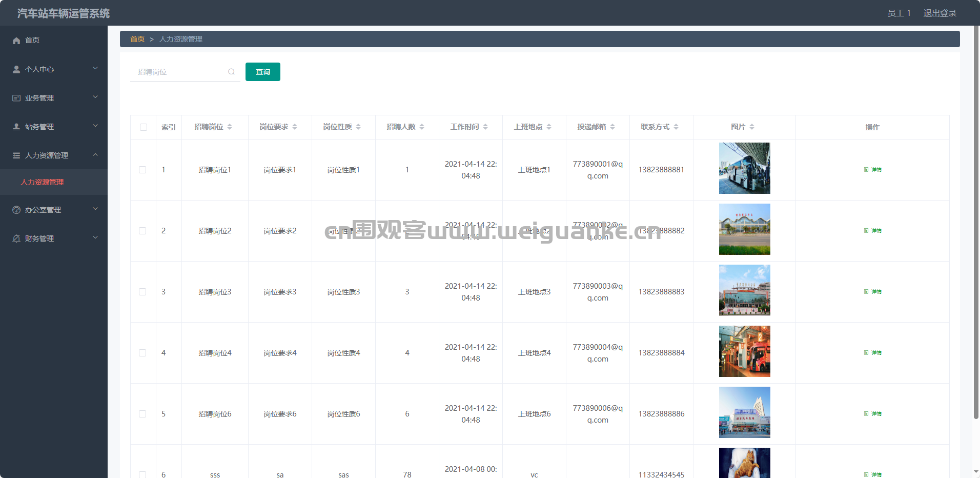Click the 个人中心 person icon
This screenshot has height=478, width=980.
16,69
